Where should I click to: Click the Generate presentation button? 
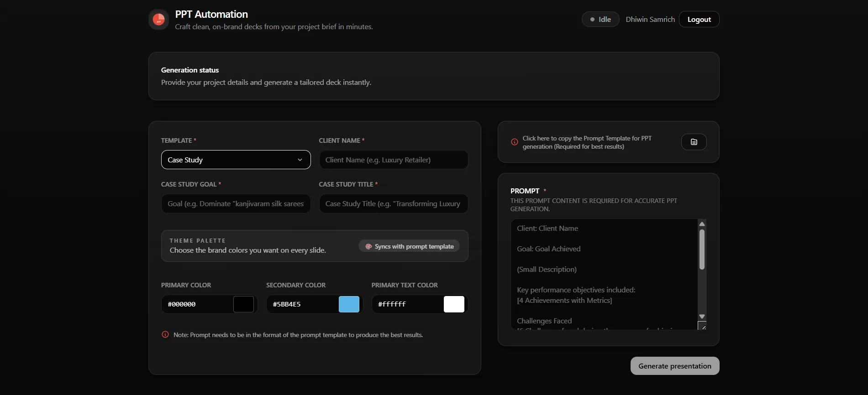[675, 366]
